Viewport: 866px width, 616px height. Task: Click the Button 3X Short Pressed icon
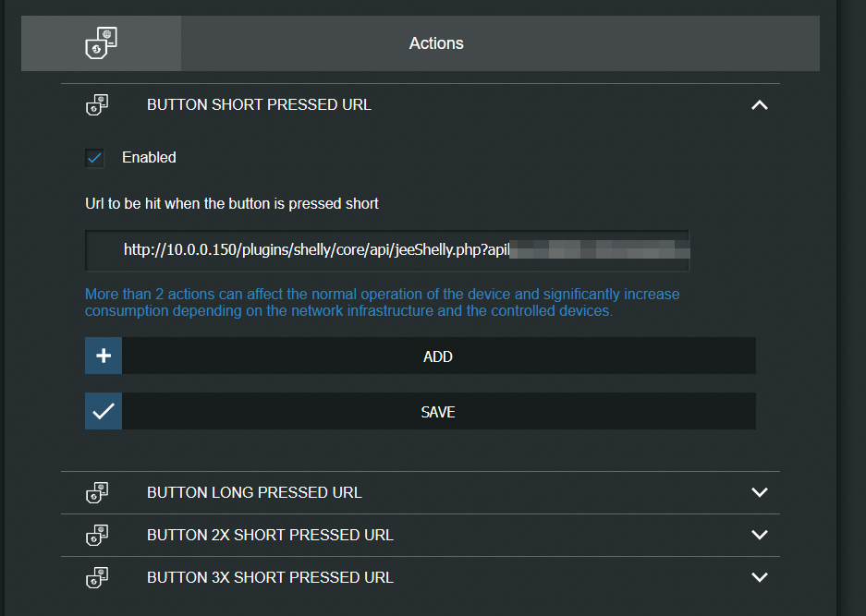point(97,578)
